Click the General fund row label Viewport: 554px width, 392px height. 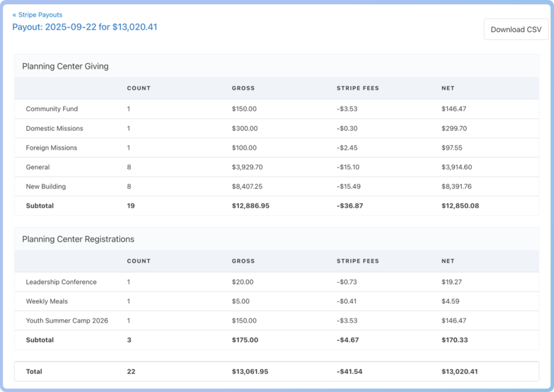37,167
